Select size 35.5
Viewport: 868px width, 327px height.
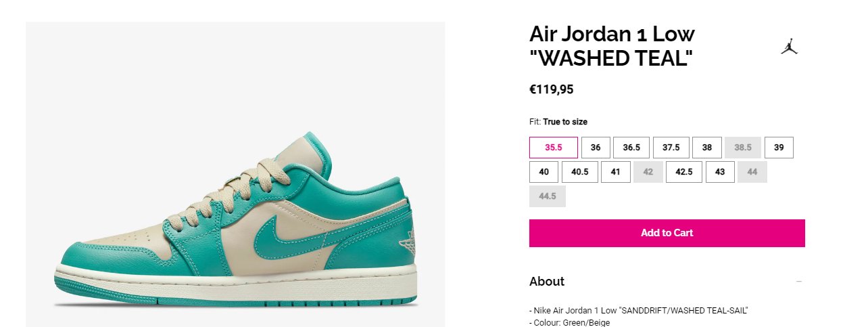click(554, 148)
